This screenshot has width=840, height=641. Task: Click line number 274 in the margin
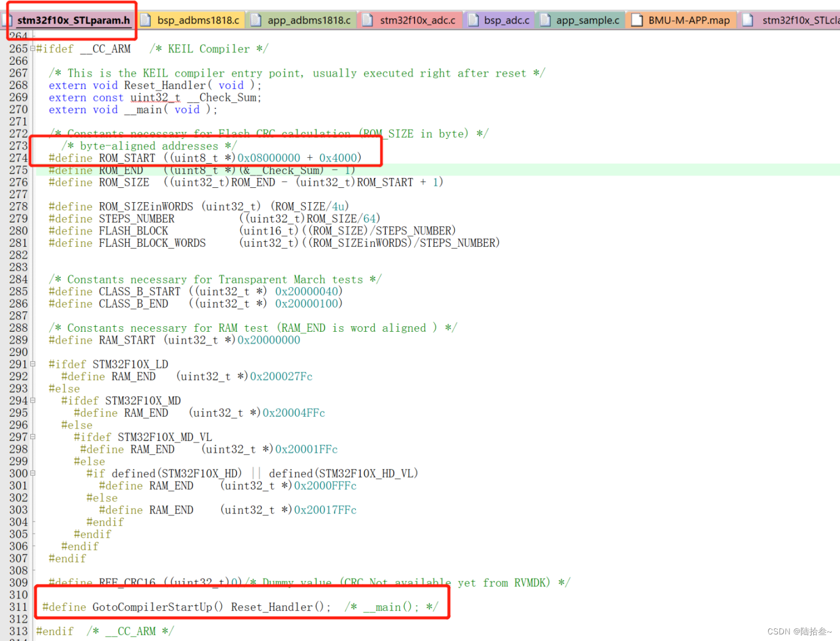18,158
